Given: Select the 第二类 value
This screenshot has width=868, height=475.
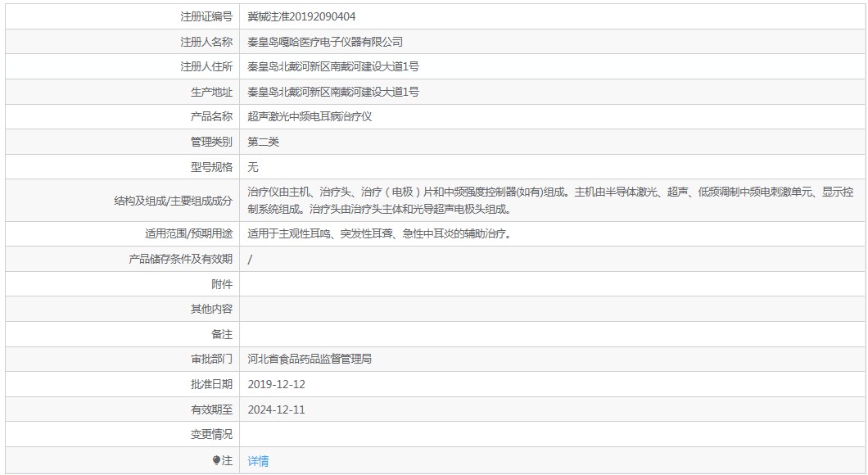Looking at the screenshot, I should [x=263, y=142].
